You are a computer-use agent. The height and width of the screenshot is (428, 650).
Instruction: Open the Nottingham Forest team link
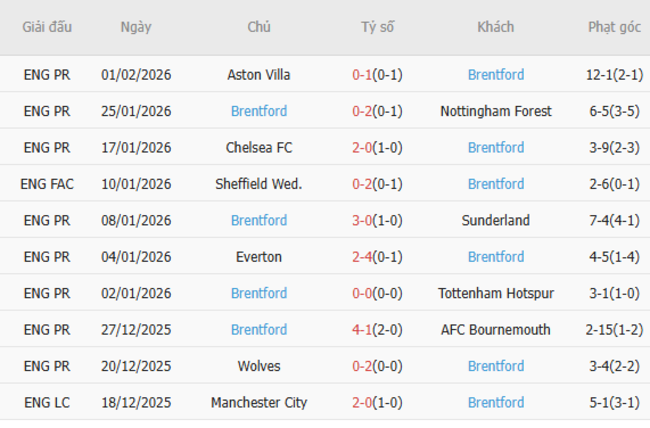click(495, 111)
